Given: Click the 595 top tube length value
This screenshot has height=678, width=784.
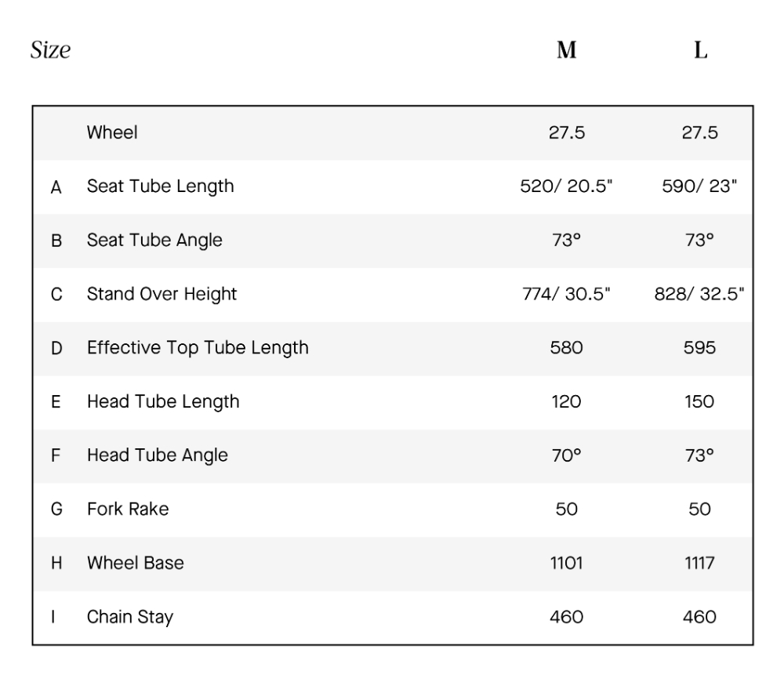Looking at the screenshot, I should 699,347.
